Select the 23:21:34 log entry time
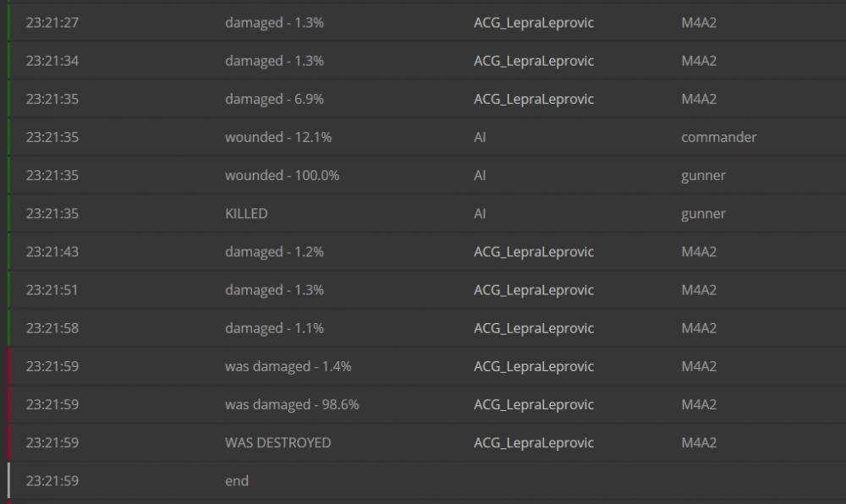Screen dimensions: 846x504 click(x=52, y=61)
